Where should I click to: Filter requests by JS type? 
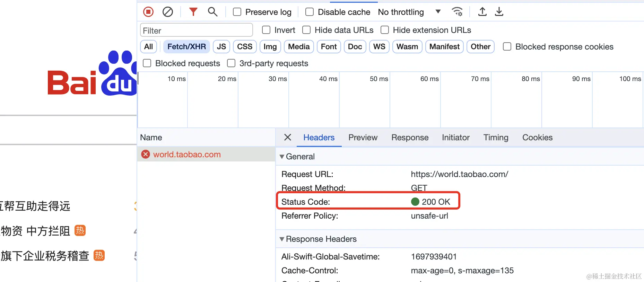point(221,47)
